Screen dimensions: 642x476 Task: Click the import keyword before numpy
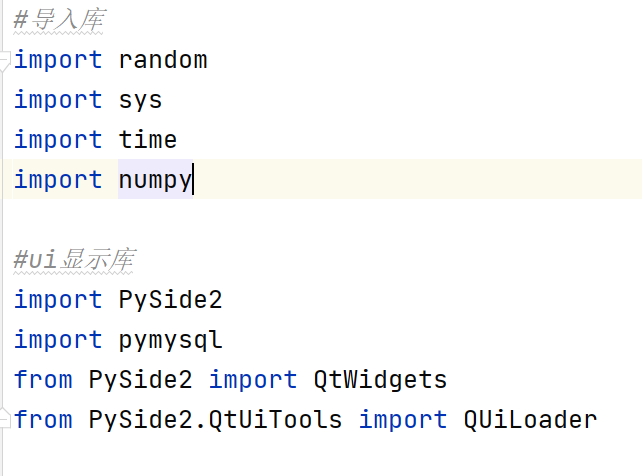point(58,180)
